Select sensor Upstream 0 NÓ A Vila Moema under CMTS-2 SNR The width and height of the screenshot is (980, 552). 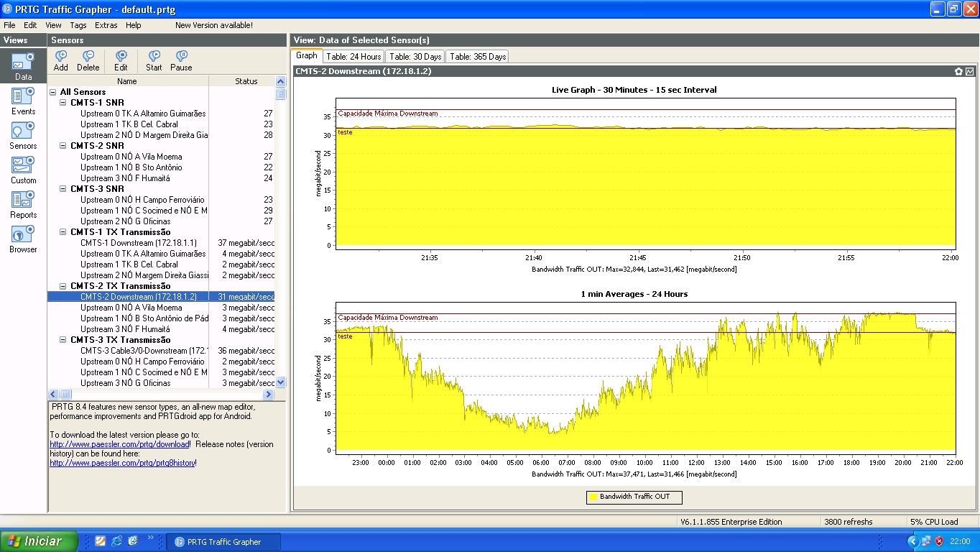pyautogui.click(x=131, y=157)
